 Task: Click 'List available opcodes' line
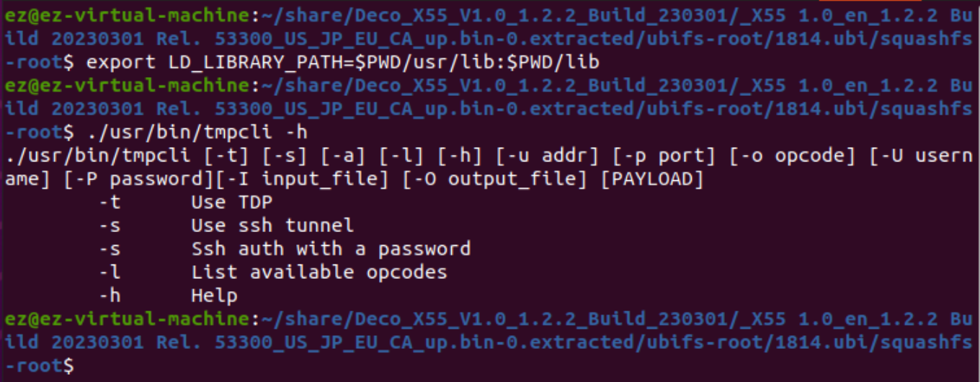[x=273, y=272]
